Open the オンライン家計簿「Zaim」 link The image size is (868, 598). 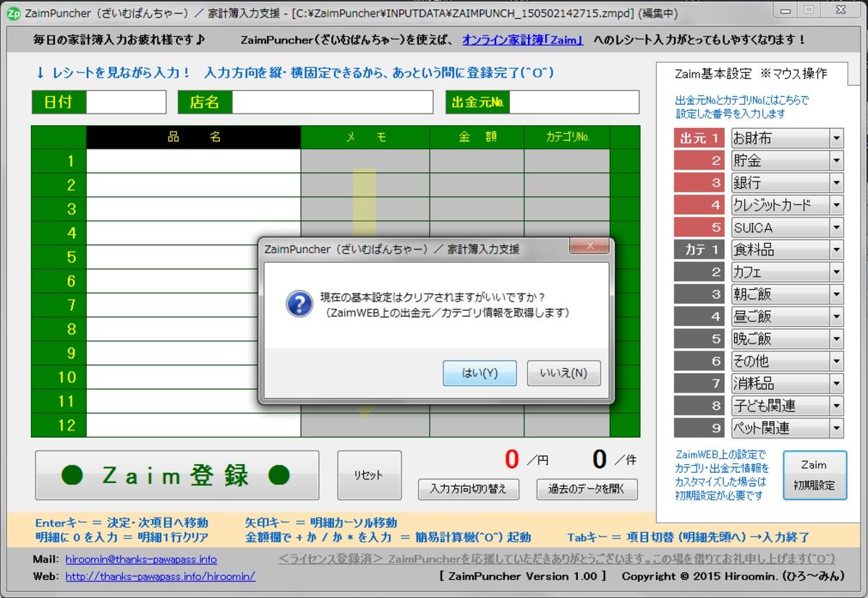[x=523, y=40]
